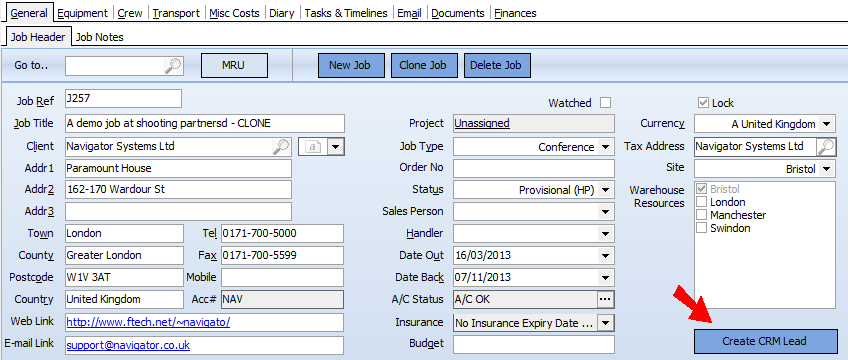The height and width of the screenshot is (360, 848).
Task: Click the Postcode field W1V 3AT
Action: (x=124, y=277)
